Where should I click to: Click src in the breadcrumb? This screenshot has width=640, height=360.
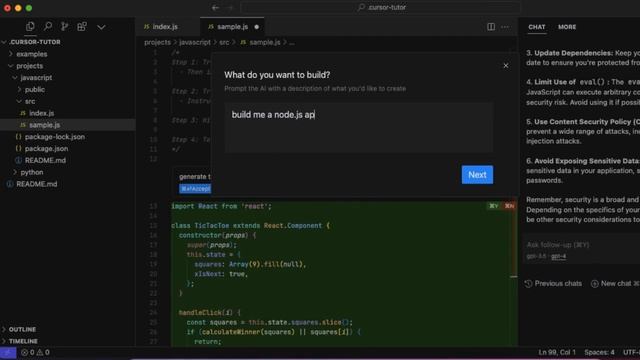(x=224, y=42)
